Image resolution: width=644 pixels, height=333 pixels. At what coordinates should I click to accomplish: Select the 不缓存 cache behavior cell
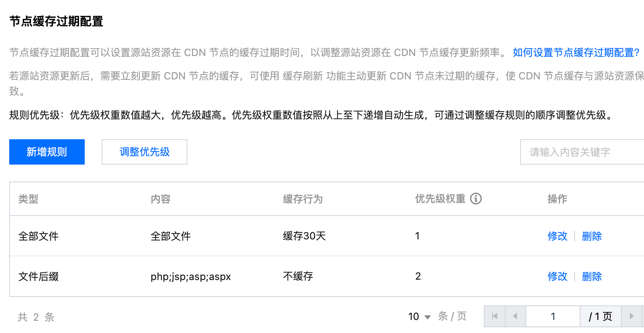point(298,276)
